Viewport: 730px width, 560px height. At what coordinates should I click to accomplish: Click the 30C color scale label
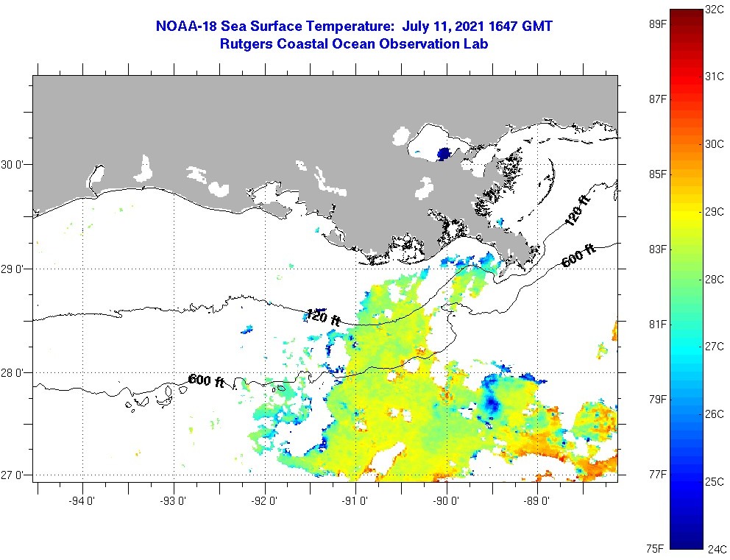click(714, 144)
